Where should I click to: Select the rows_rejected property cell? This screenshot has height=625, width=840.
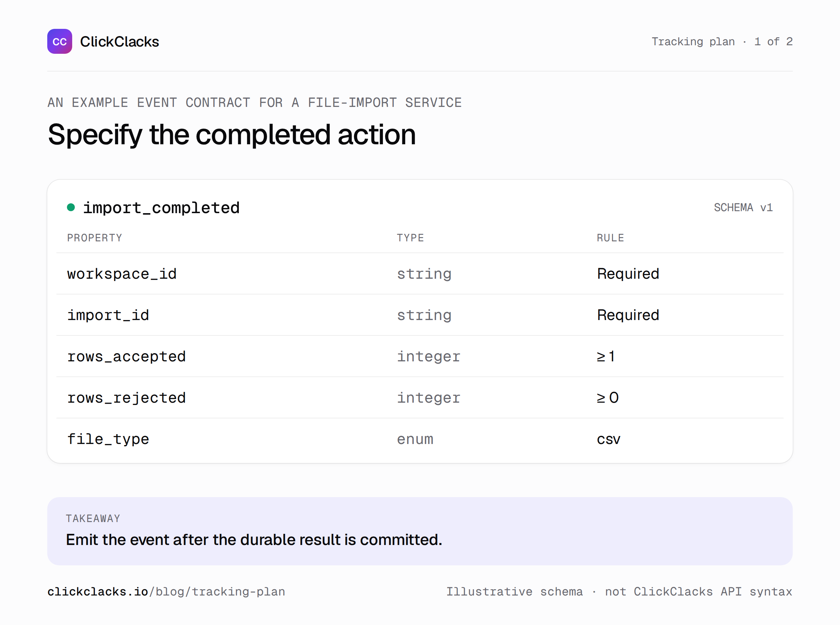coord(126,398)
